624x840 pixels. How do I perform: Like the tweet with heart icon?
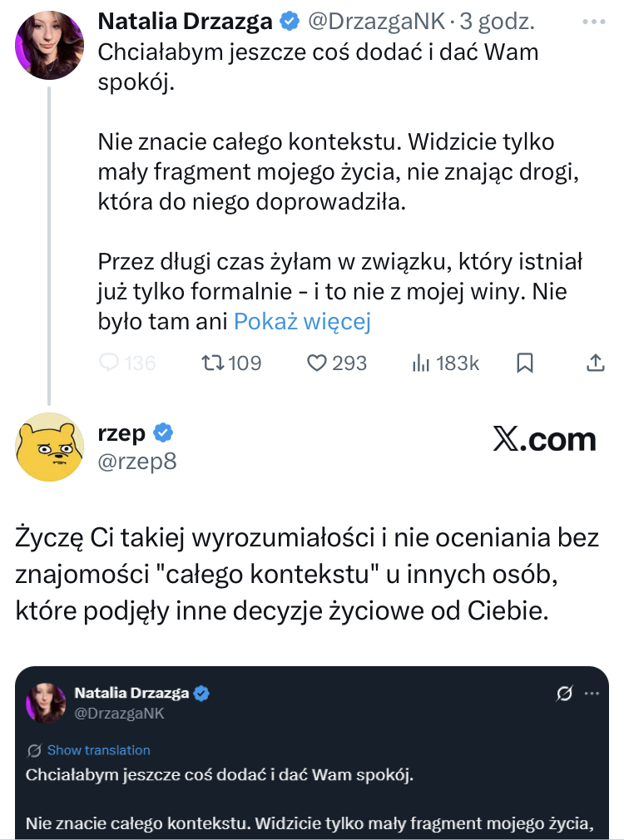(x=316, y=363)
